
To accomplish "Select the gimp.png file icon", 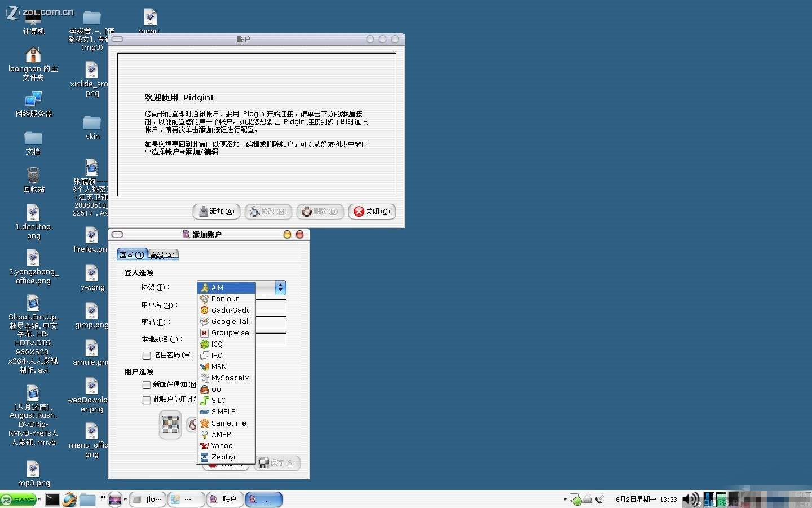I will 92,316.
